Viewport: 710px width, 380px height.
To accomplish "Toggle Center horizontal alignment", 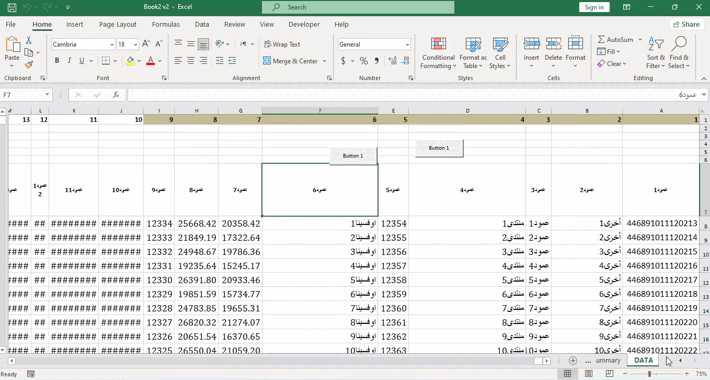I will tap(191, 61).
